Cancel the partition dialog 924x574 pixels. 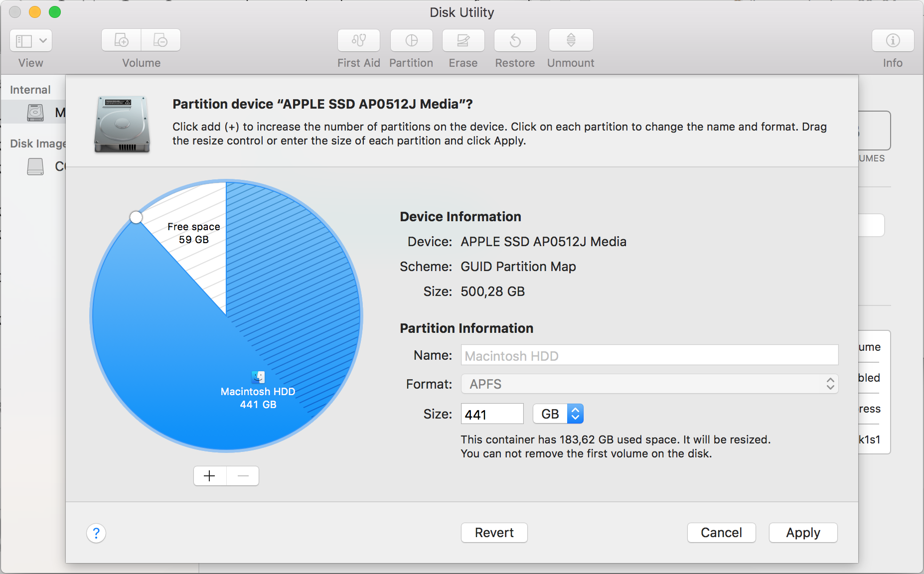pyautogui.click(x=722, y=533)
